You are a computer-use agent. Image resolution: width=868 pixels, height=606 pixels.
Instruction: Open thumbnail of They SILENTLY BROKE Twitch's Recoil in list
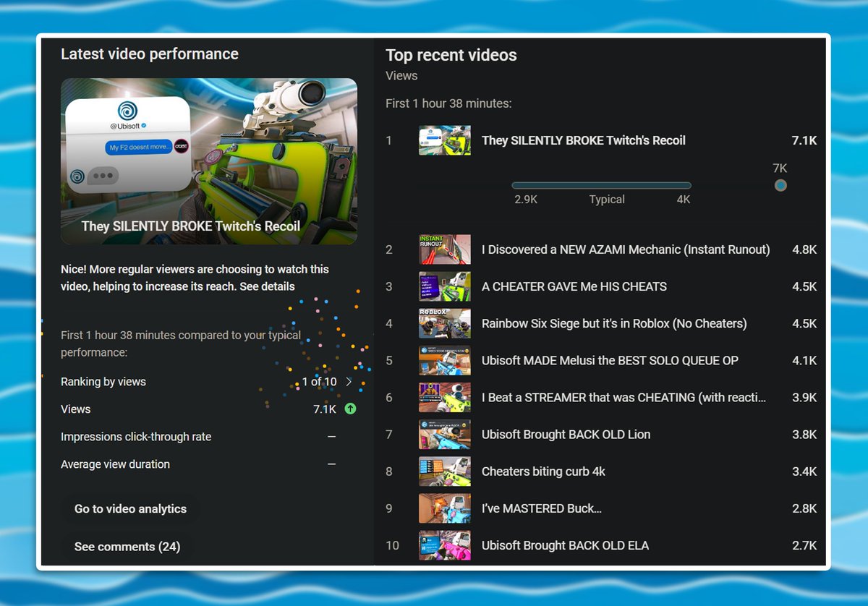coord(445,140)
